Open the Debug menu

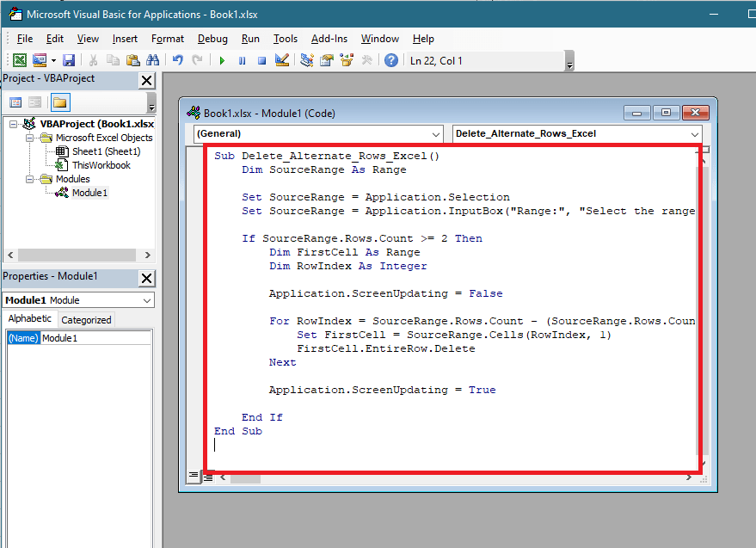point(212,39)
